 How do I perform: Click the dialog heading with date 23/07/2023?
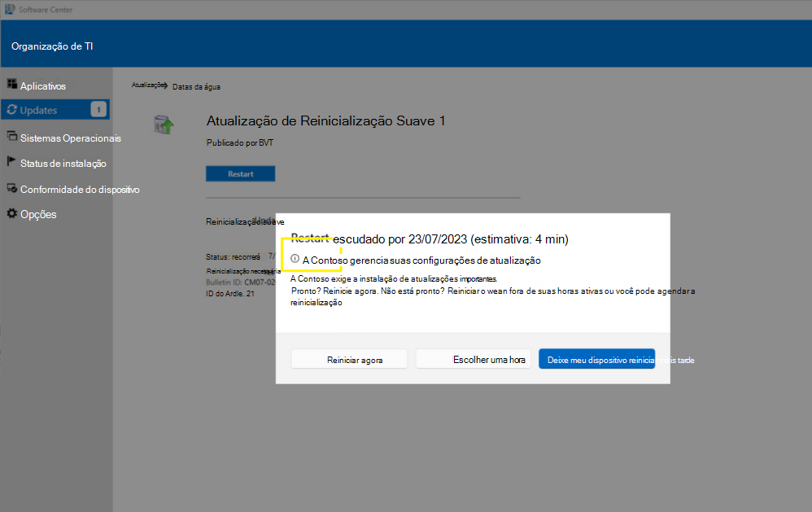tap(430, 238)
